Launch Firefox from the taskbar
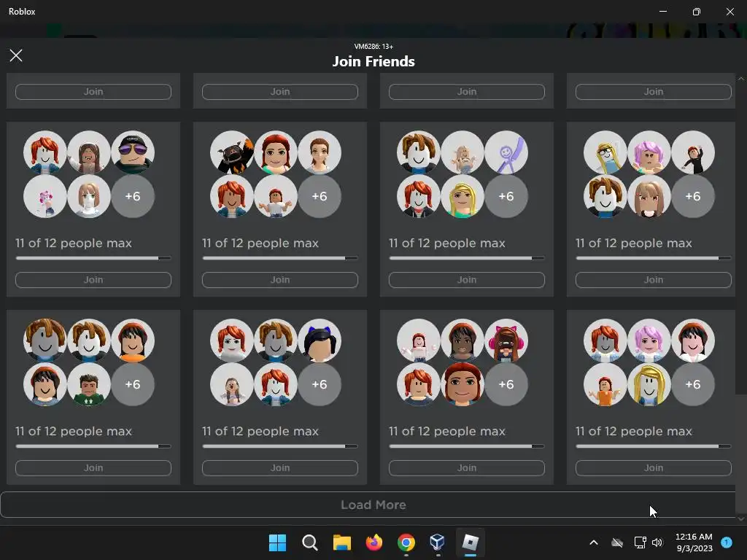 click(374, 542)
